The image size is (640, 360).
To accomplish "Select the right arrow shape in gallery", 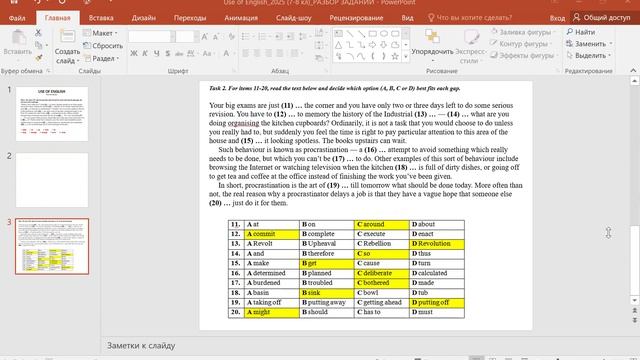I will pos(373,45).
